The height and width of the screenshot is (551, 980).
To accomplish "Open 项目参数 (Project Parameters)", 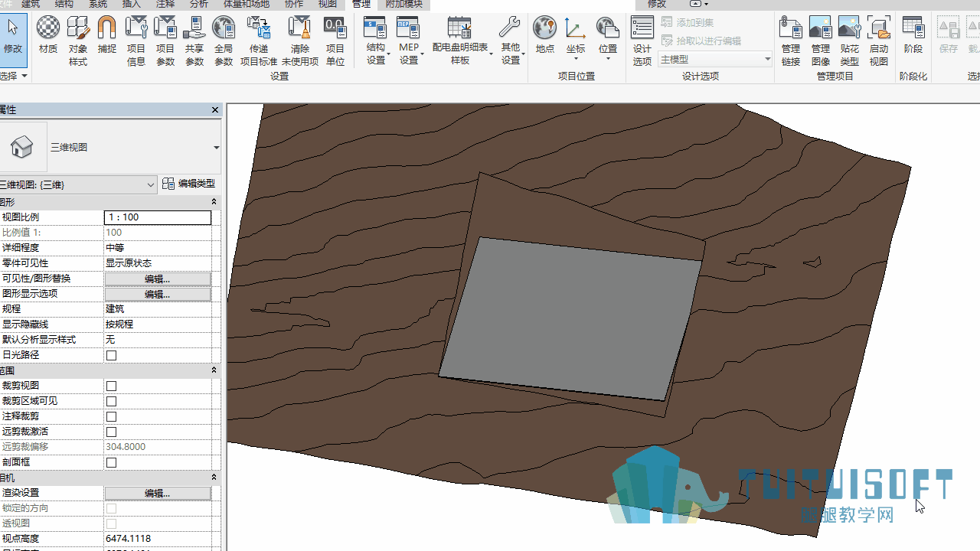I will pyautogui.click(x=165, y=41).
